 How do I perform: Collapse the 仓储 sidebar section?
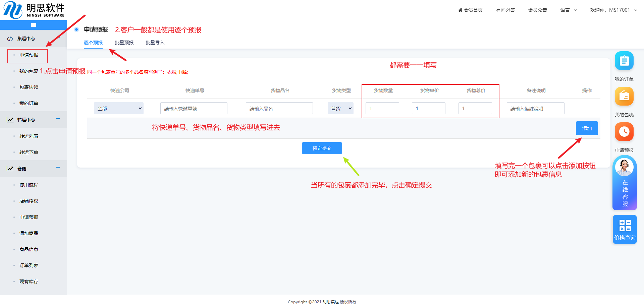tap(58, 168)
